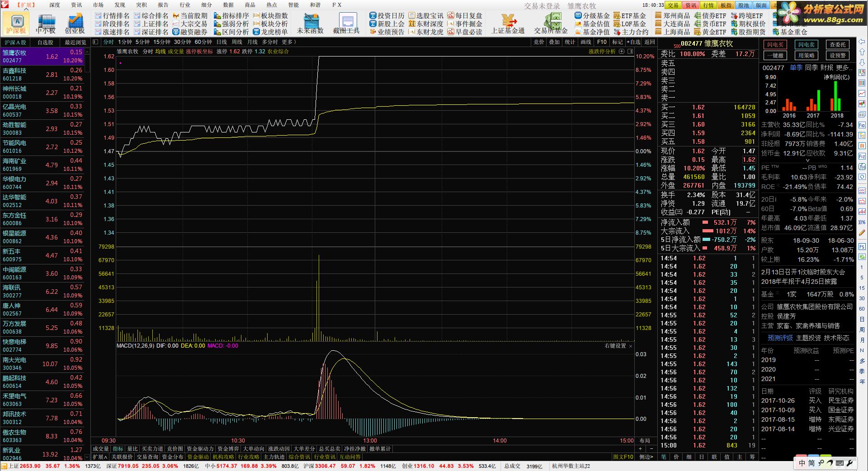Click the +自选 add to watchlist button
868x471 pixels.
pyautogui.click(x=634, y=42)
